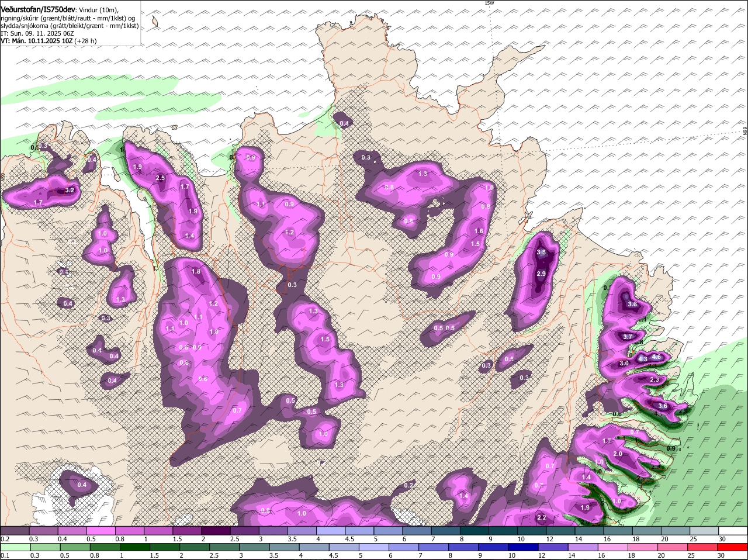Click the 3.8 snowfall value on the map
This screenshot has width=748, height=560.
coord(541,253)
